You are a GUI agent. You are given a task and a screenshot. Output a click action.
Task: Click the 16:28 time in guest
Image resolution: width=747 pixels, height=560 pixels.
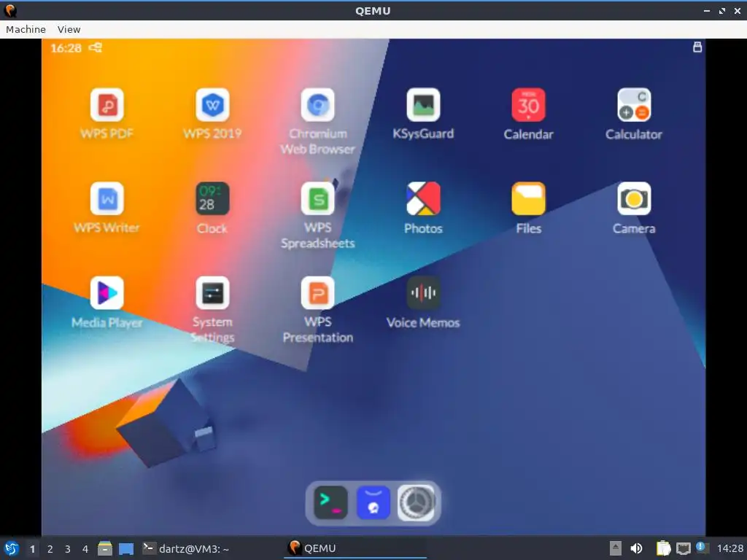pyautogui.click(x=66, y=47)
